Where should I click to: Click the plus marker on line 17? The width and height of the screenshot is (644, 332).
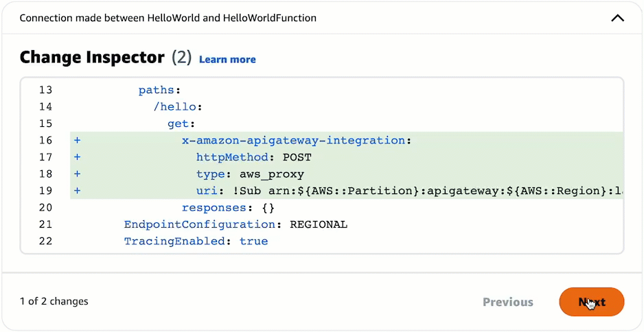pos(78,157)
